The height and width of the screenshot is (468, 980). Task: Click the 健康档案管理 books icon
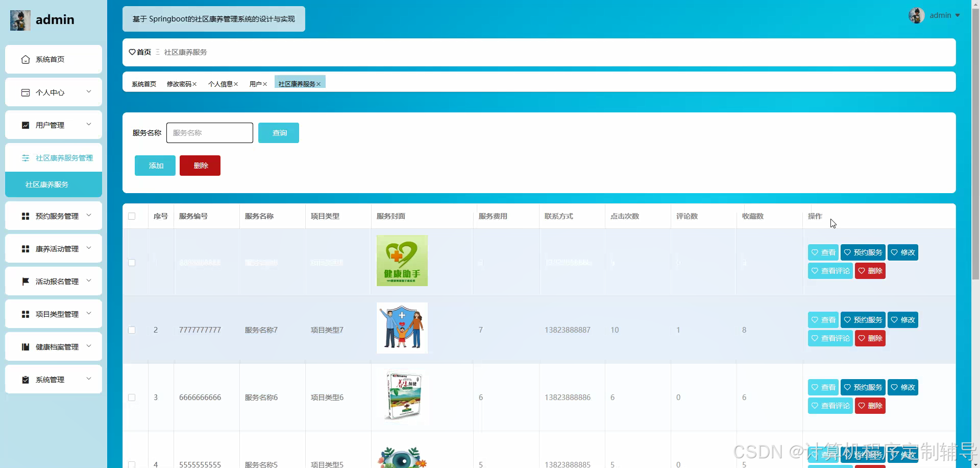[26, 347]
